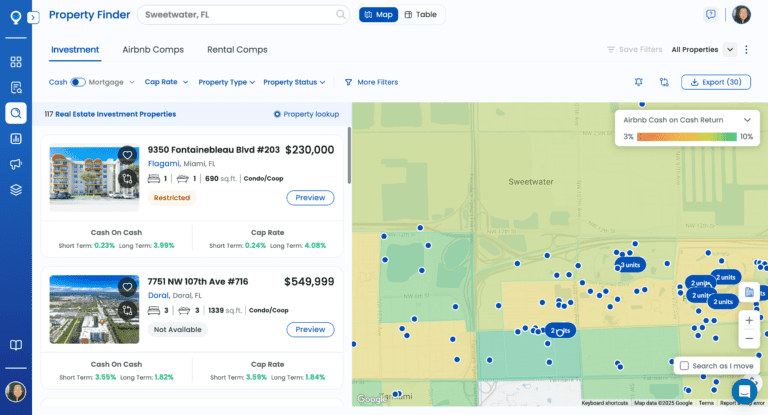768x415 pixels.
Task: Click the Sweetwater, FL search field
Action: 240,15
